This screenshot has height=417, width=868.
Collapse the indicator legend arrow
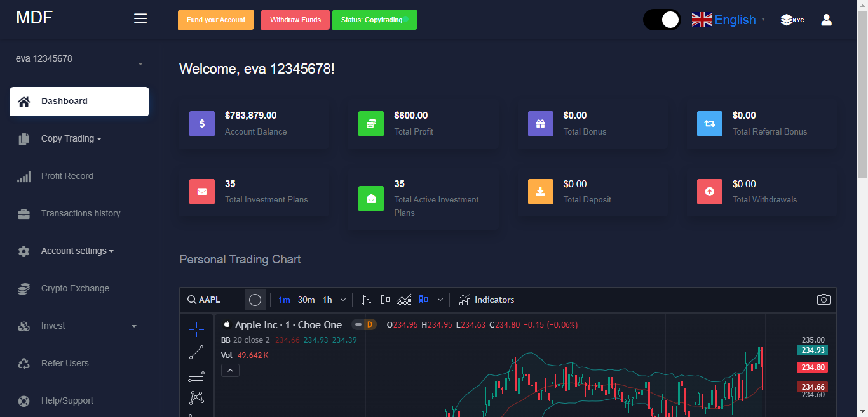click(230, 371)
